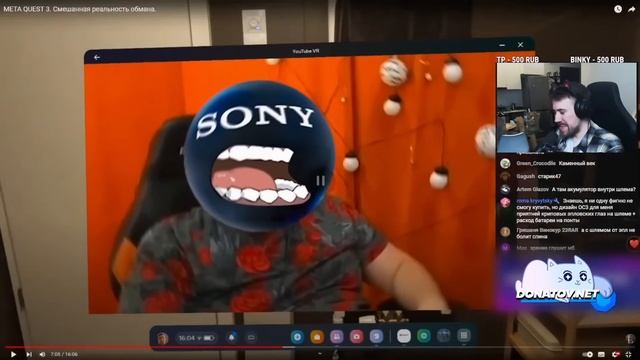Click the DONATOV.NET banner
Screen dimensions: 640x360
565,284
